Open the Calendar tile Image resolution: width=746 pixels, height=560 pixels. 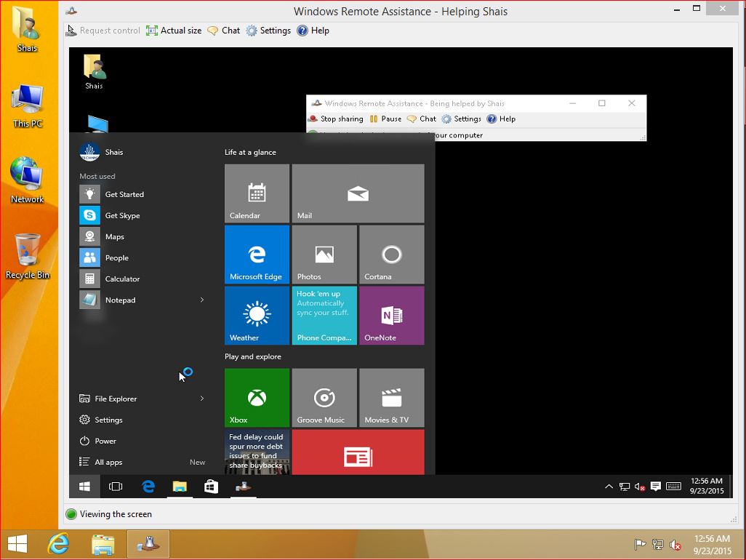pos(257,193)
